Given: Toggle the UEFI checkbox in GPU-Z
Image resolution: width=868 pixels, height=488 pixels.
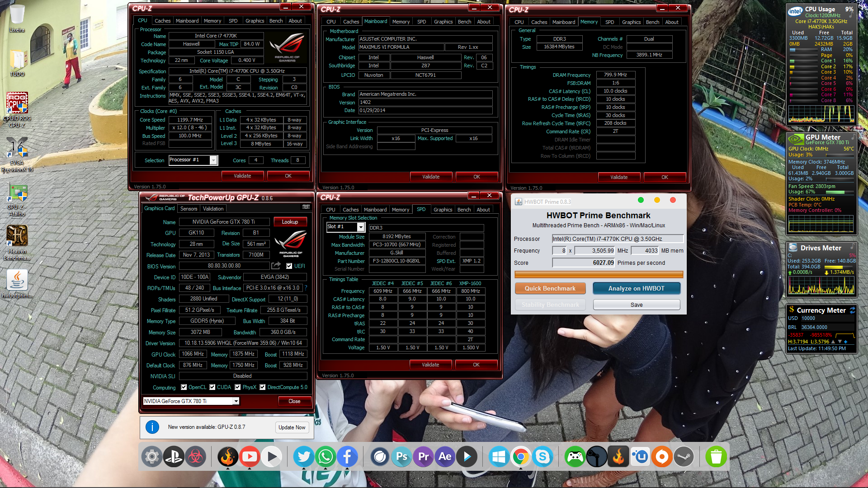Looking at the screenshot, I should [x=289, y=266].
